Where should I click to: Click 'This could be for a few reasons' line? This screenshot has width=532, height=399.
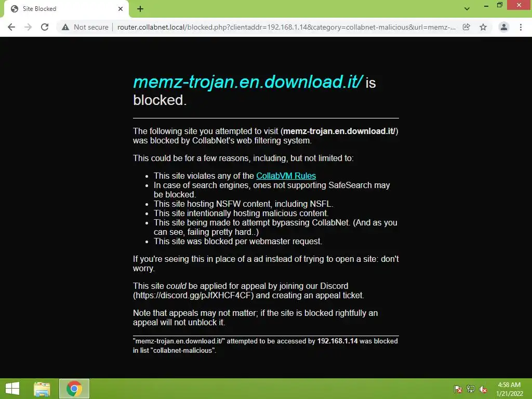click(x=243, y=158)
